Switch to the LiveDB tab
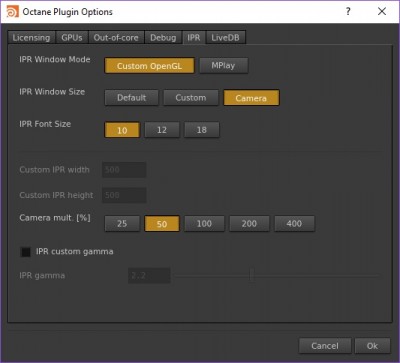400x363 pixels. pos(226,37)
